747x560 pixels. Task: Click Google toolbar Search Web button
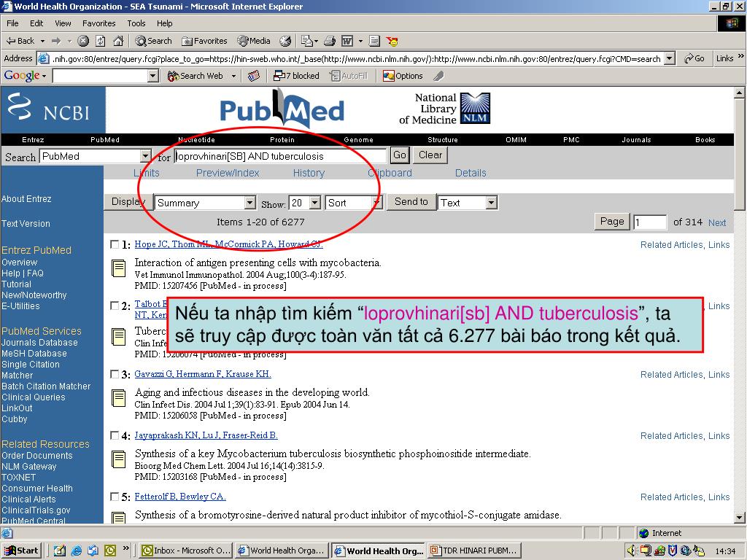pyautogui.click(x=195, y=76)
